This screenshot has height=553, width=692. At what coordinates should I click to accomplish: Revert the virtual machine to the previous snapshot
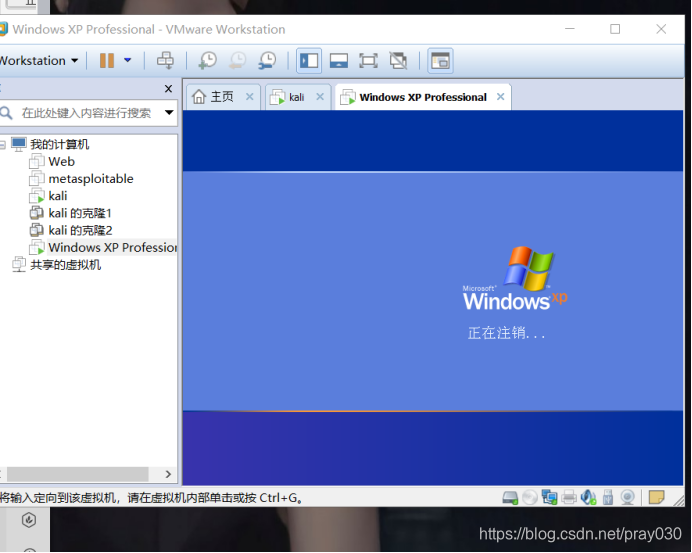pos(237,60)
